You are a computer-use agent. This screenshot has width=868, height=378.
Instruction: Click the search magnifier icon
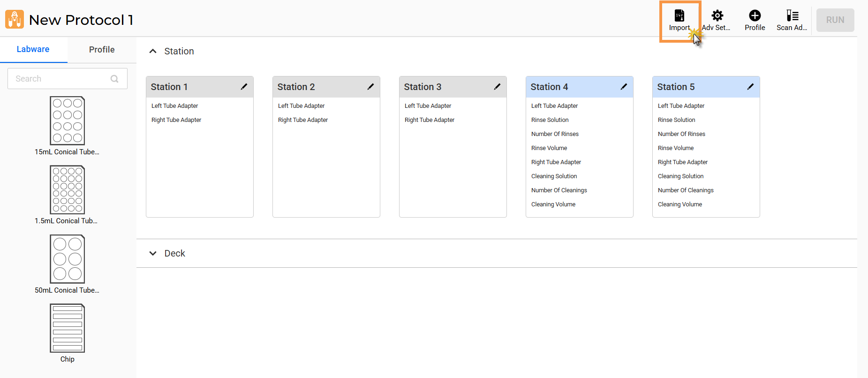coord(114,79)
